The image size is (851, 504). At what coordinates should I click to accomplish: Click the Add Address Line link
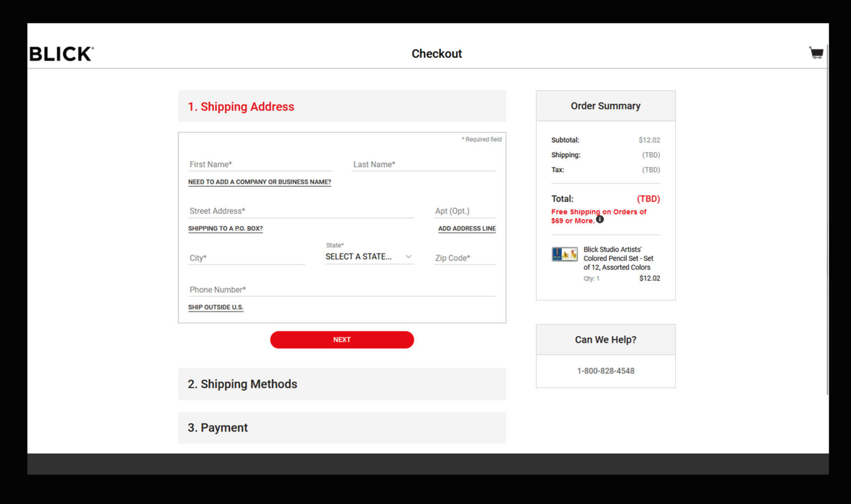[x=467, y=229]
